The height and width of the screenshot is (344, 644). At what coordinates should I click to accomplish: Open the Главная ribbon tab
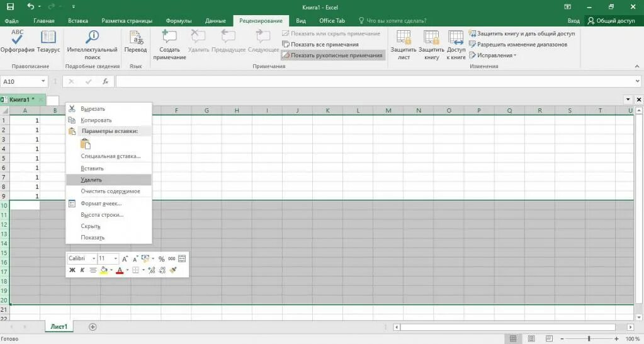44,21
